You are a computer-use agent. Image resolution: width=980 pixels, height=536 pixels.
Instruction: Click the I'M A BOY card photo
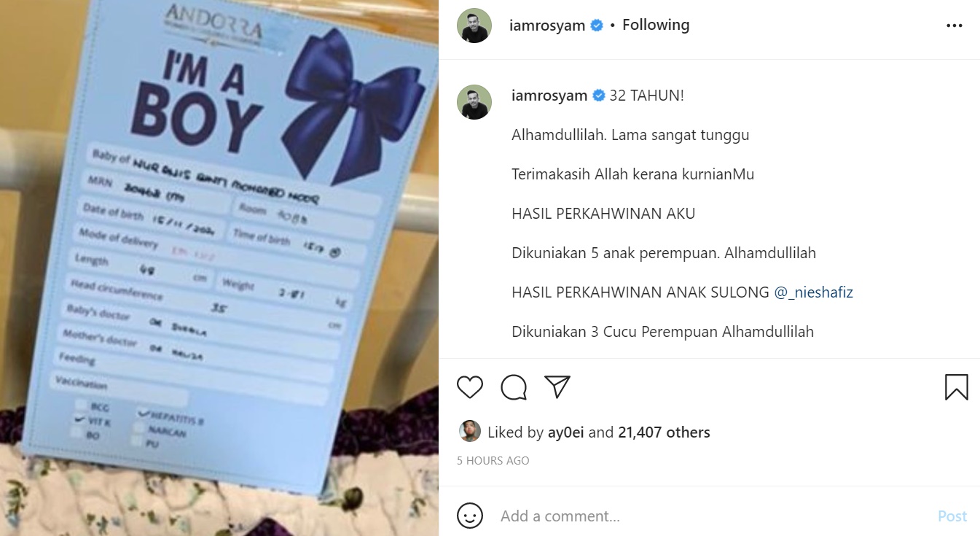click(x=219, y=268)
